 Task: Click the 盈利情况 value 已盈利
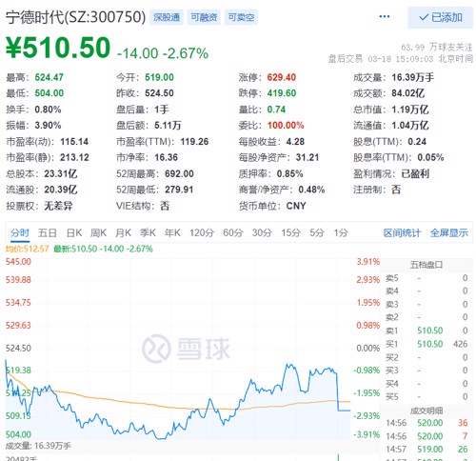[x=415, y=173]
